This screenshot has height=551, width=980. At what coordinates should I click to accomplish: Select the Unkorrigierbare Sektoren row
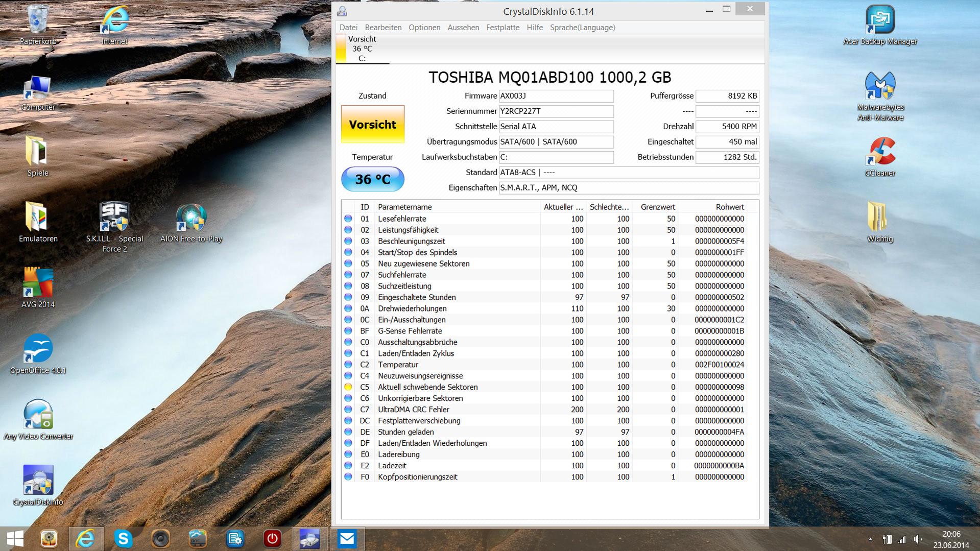(x=545, y=398)
